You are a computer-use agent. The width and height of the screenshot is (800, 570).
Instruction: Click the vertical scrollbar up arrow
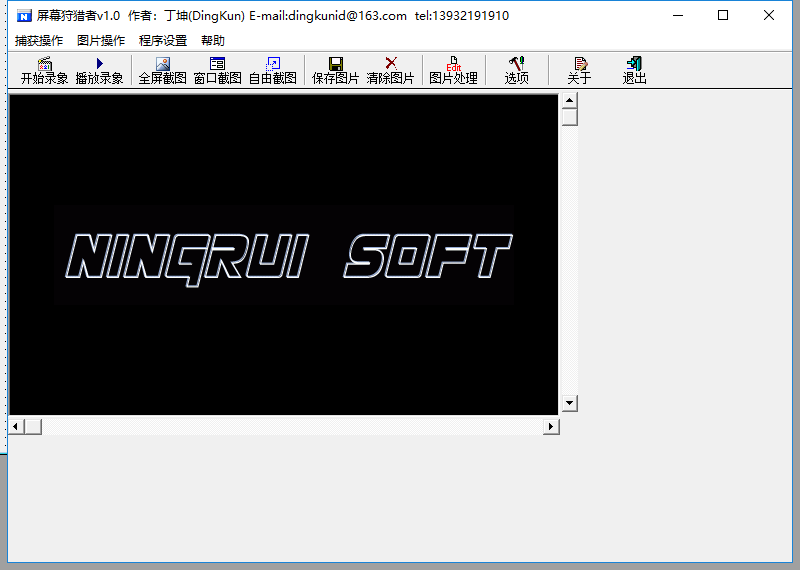click(569, 100)
